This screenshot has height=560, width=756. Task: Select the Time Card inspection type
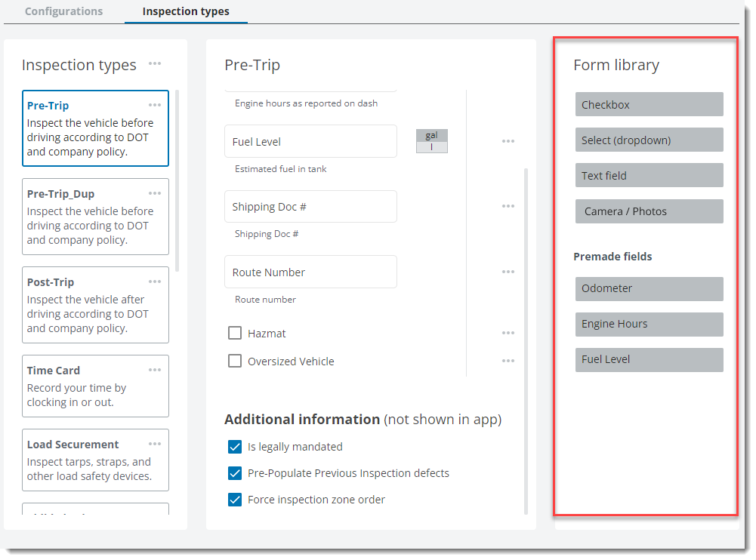95,386
